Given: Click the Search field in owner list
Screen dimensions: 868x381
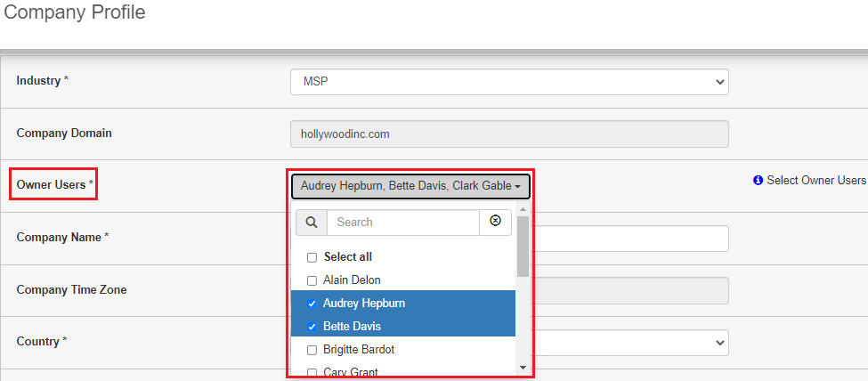Looking at the screenshot, I should click(x=402, y=222).
